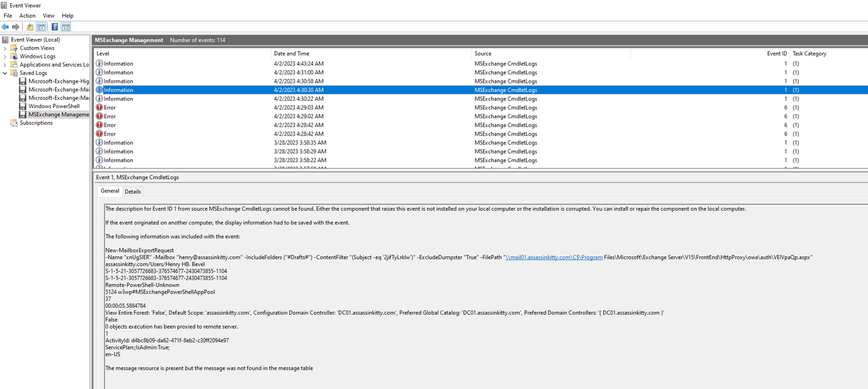The height and width of the screenshot is (389, 868).
Task: Click the '5124 w3wp#MSExchangePowerShellAppPool' line
Action: click(160, 292)
